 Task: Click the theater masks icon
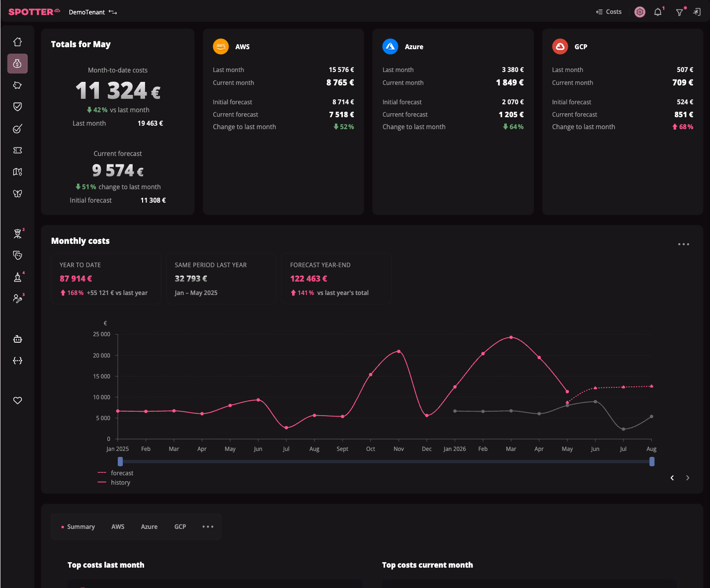pyautogui.click(x=17, y=255)
